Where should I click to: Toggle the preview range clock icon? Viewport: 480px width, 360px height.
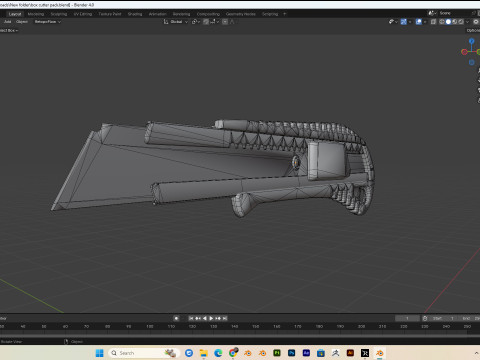pyautogui.click(x=425, y=318)
